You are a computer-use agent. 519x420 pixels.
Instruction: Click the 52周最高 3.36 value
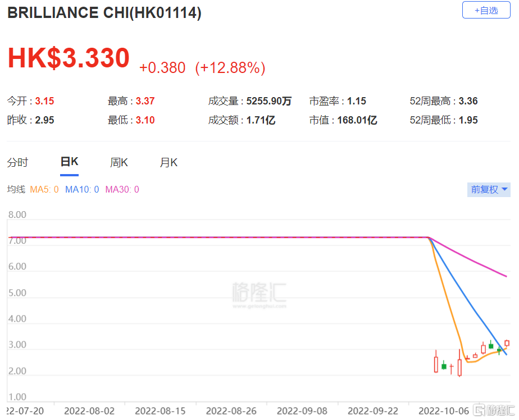[444, 101]
